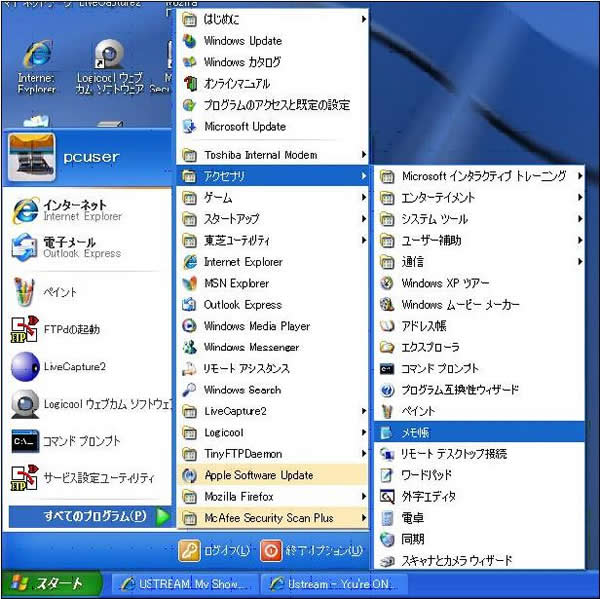
Task: Launch ペイント from recent programs list
Action: (x=89, y=292)
